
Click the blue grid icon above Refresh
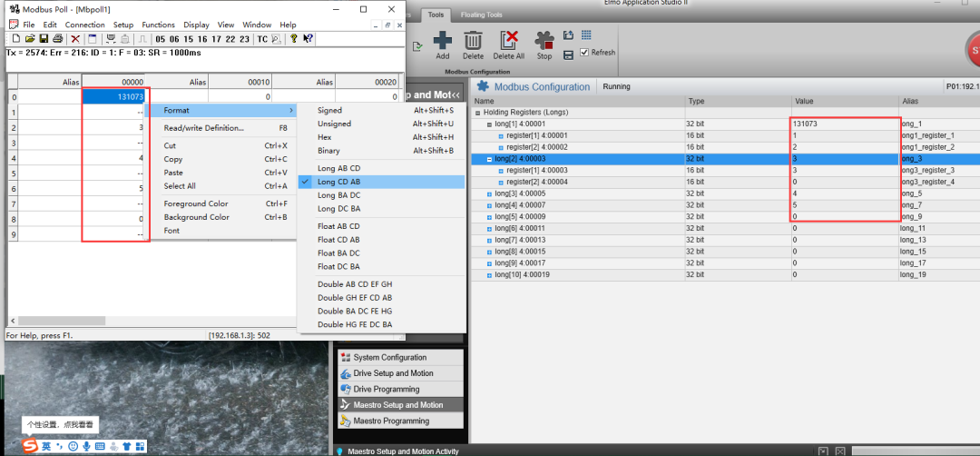[x=586, y=35]
